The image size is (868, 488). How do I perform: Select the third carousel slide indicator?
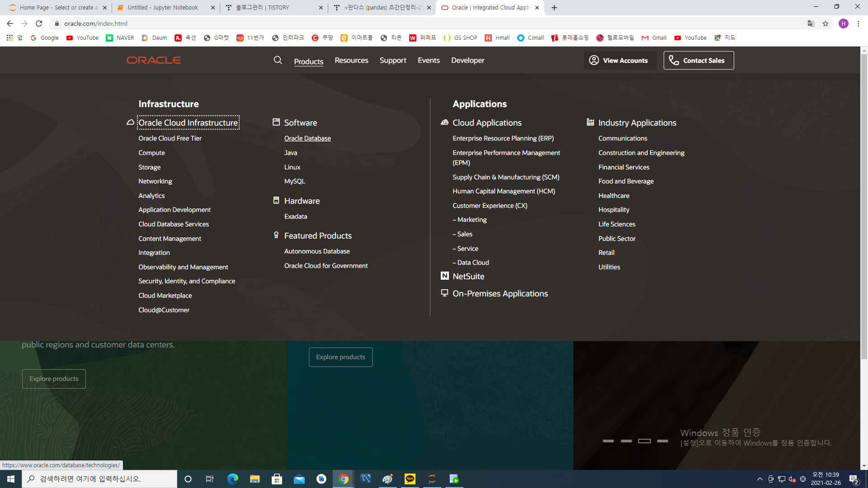pos(644,441)
